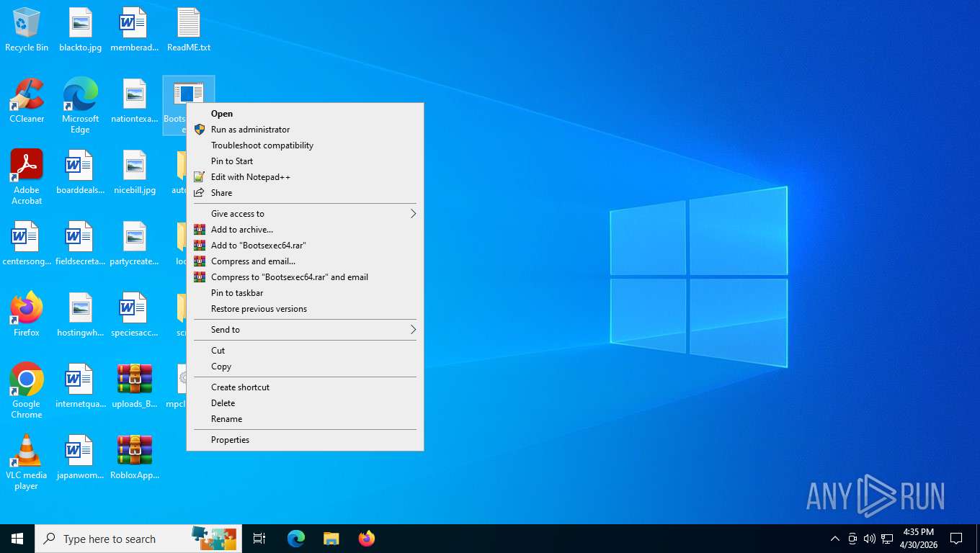This screenshot has width=980, height=553.
Task: Show hidden tray icons chevron
Action: click(x=835, y=539)
